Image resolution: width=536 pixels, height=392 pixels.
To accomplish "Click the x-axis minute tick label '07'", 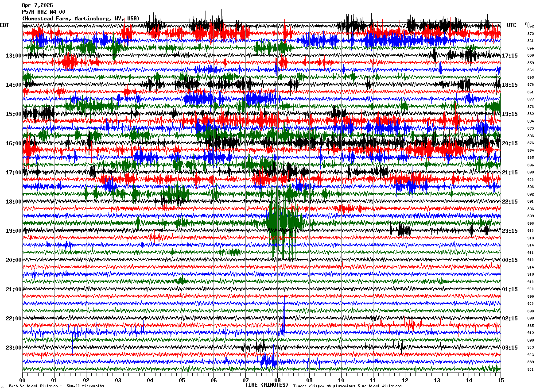I will click(245, 380).
